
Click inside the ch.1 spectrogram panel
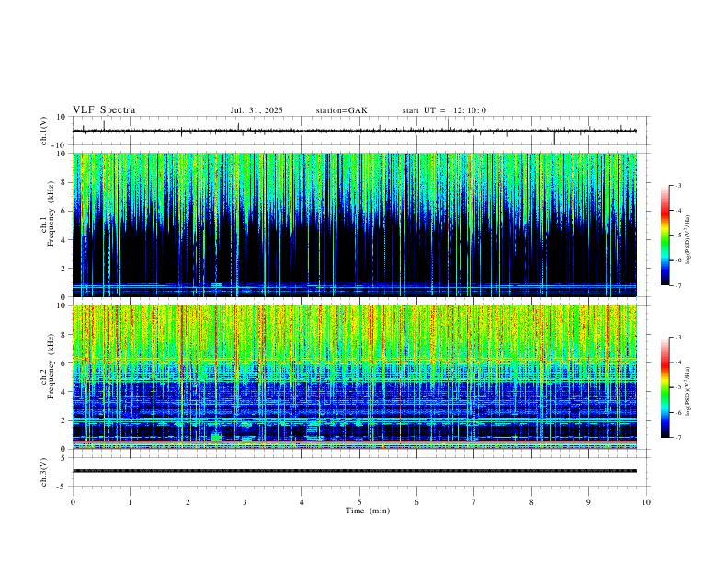(x=354, y=224)
